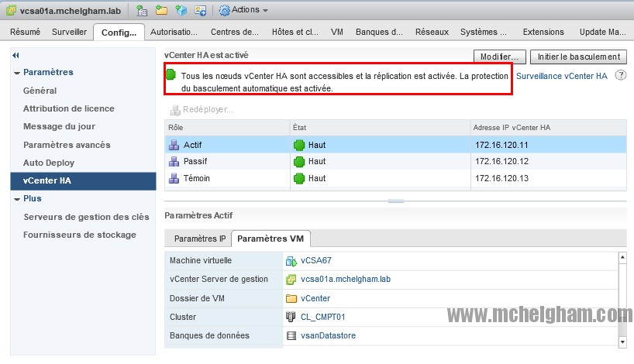
Task: Click the toolbar icon left of Actions
Action: click(x=201, y=11)
